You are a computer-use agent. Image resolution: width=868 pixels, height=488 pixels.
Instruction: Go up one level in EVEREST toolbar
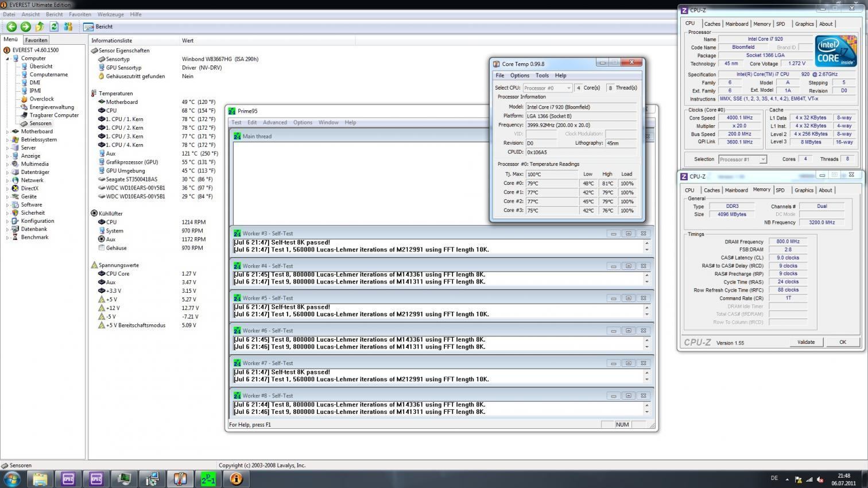tap(40, 26)
